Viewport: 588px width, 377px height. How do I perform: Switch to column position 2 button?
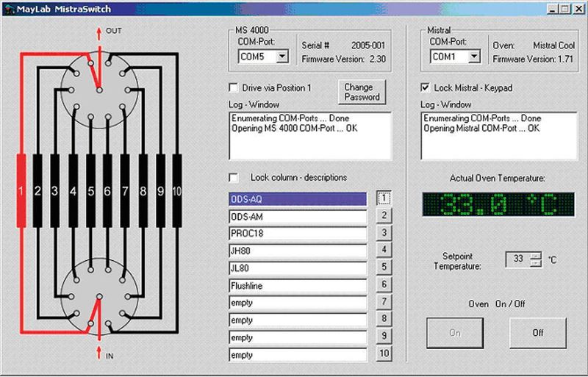(384, 215)
